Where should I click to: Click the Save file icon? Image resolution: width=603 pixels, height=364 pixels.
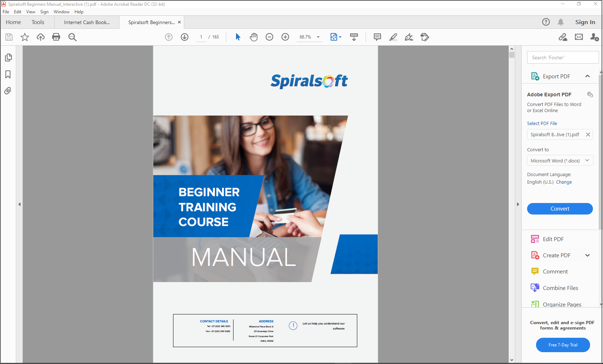[9, 37]
